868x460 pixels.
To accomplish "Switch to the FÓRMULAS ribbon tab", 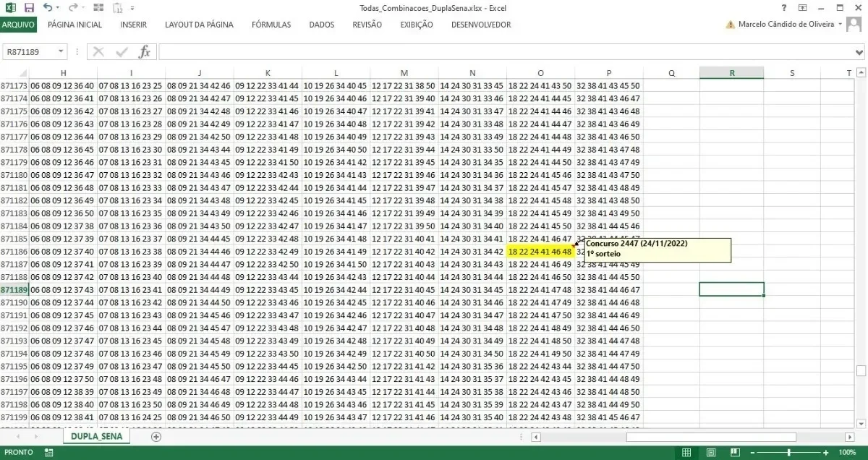I will click(271, 25).
